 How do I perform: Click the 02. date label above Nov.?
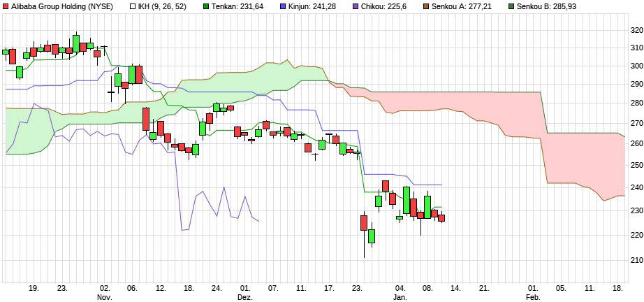point(105,289)
